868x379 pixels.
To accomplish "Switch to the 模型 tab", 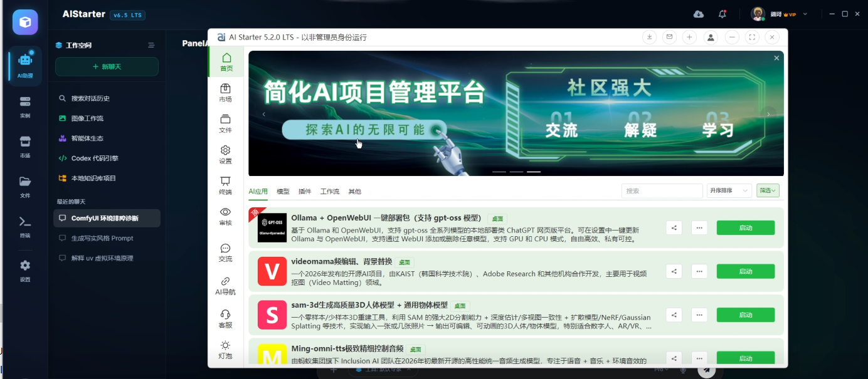I will click(x=283, y=191).
